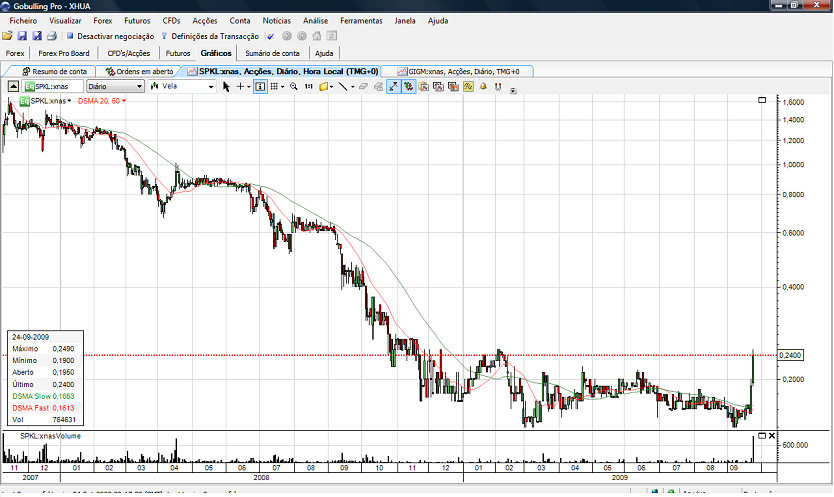Click the 24-09-2009 date in data box
The height and width of the screenshot is (497, 834).
(x=30, y=337)
